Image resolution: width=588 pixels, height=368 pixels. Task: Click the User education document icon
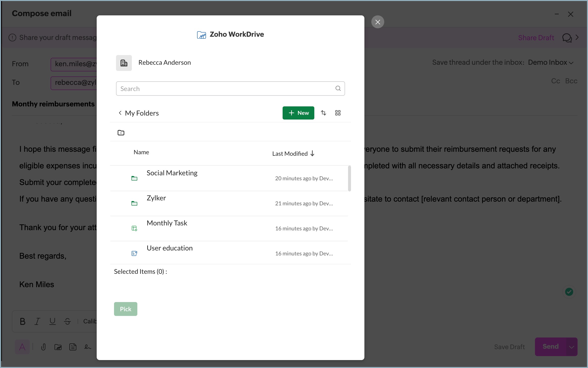point(134,253)
